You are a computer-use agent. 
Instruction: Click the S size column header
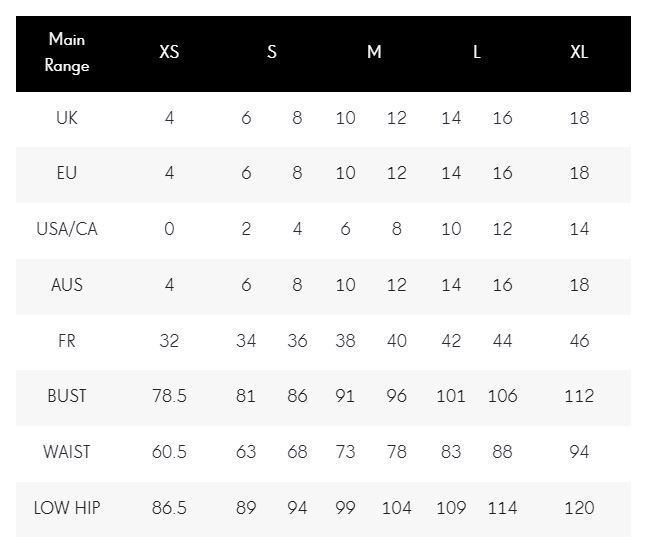pos(271,52)
